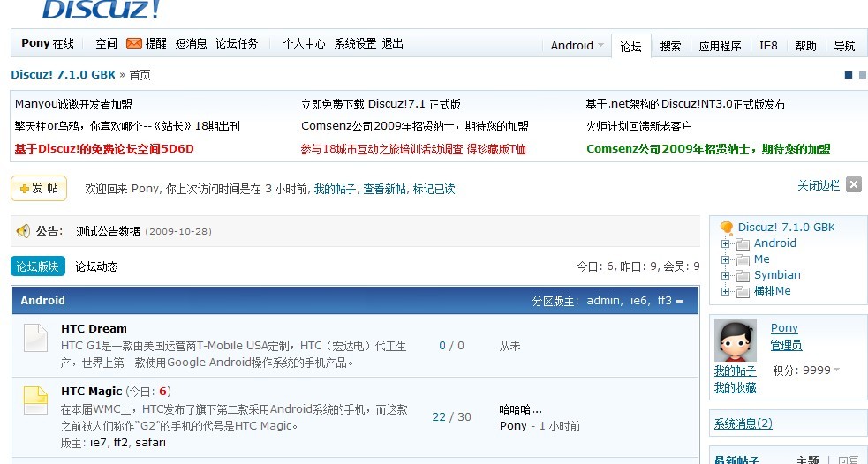Image resolution: width=868 pixels, height=464 pixels.
Task: Close the sidebar with the X icon
Action: tap(854, 184)
